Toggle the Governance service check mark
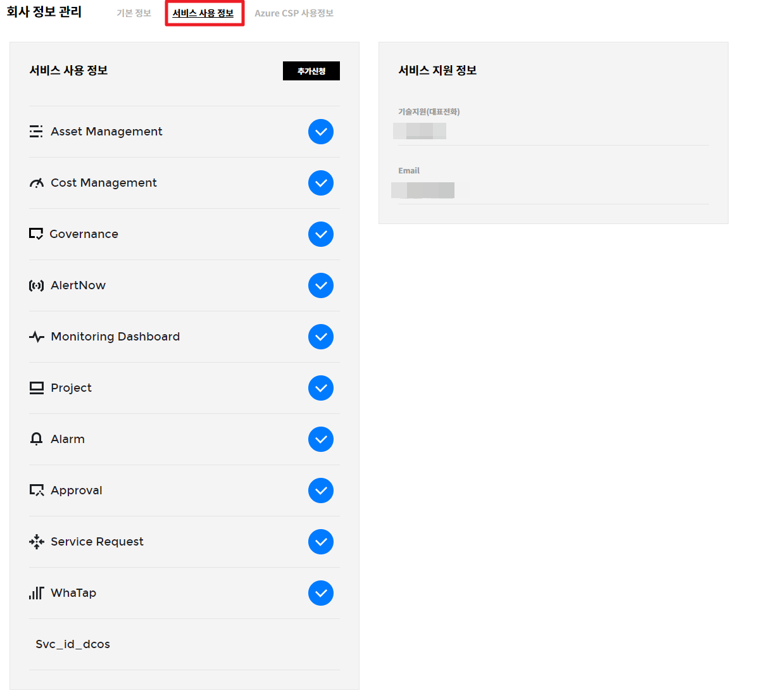764x700 pixels. pos(321,234)
